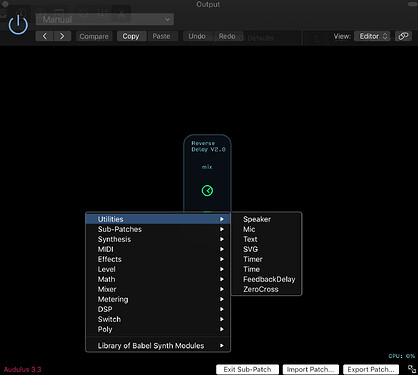Expand the Library of Babel submenu arrow
The image size is (418, 375).
pos(222,346)
